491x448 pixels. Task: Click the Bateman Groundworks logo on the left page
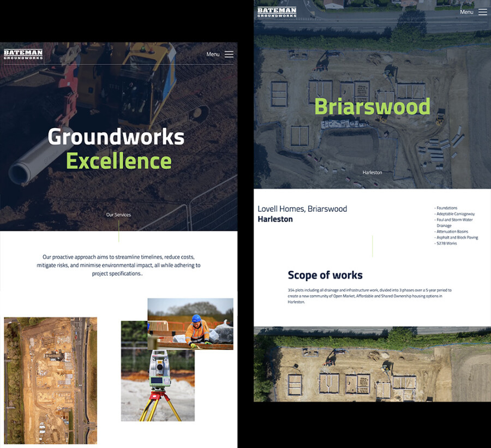click(23, 54)
